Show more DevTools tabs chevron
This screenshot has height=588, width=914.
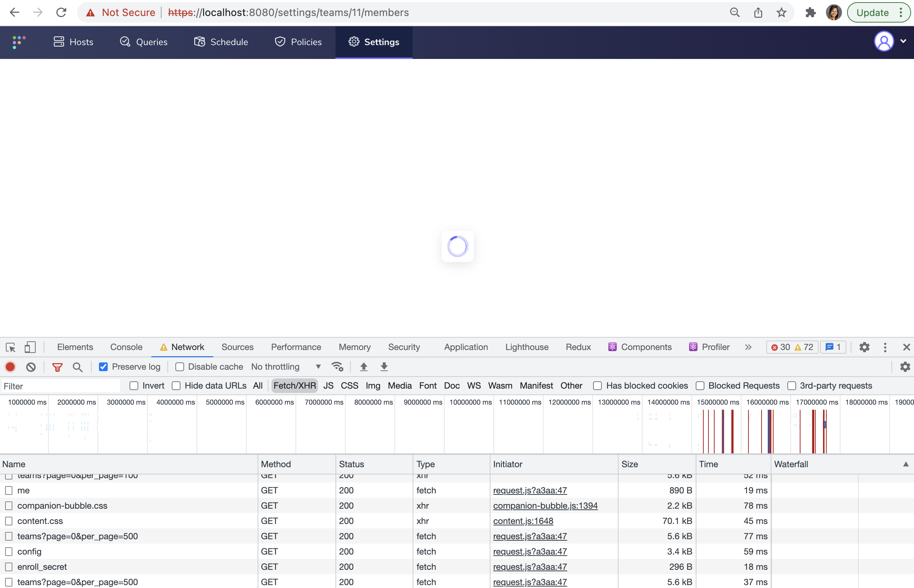pyautogui.click(x=748, y=347)
